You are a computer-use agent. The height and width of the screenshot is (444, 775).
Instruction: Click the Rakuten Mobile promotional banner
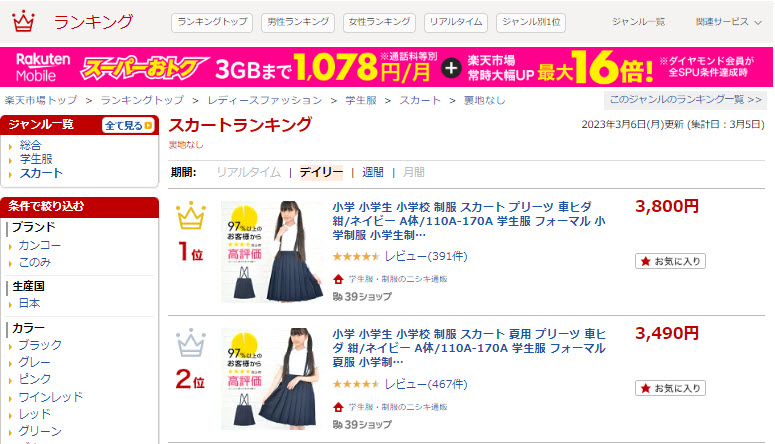pyautogui.click(x=387, y=67)
